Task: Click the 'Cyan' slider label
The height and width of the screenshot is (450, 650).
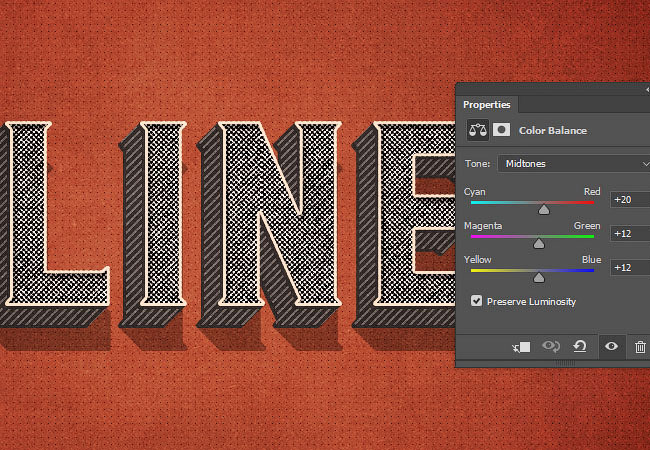Action: tap(475, 192)
